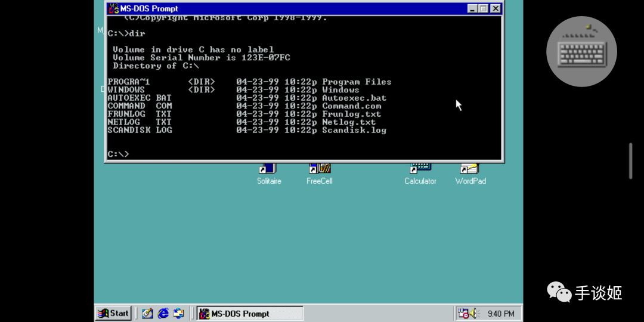This screenshot has height=322, width=644.
Task: Click the 9:40 PM system clock
Action: (501, 314)
